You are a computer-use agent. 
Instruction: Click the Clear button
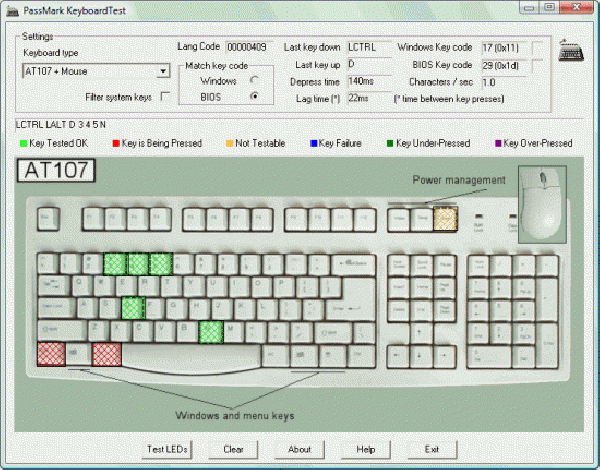coord(233,449)
